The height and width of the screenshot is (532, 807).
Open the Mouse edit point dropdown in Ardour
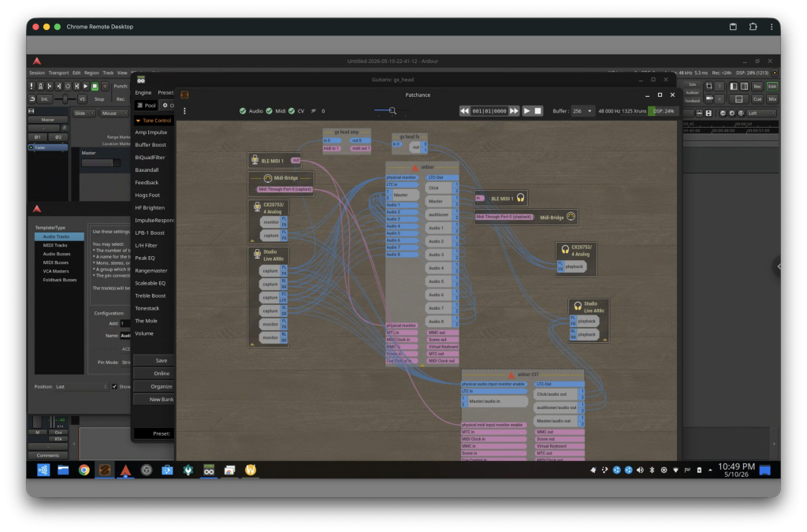pyautogui.click(x=113, y=113)
